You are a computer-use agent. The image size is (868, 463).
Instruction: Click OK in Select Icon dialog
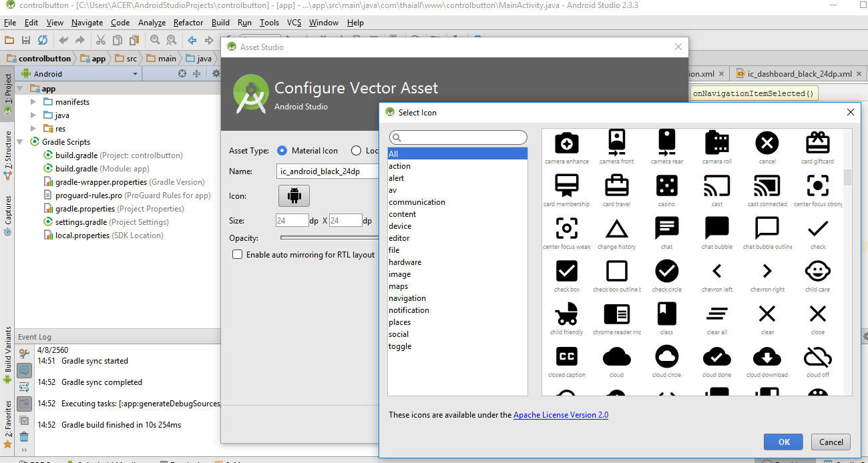pos(784,442)
